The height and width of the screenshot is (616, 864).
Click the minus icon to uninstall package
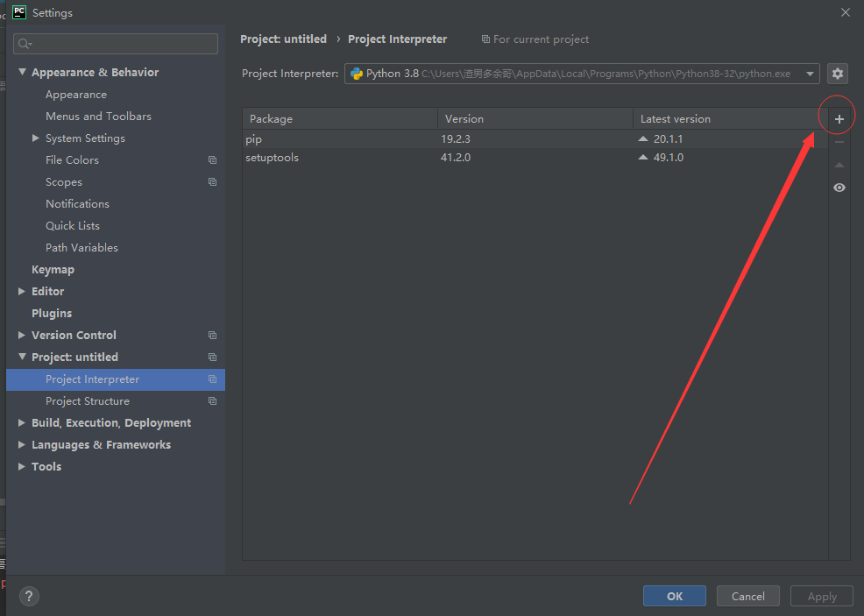[839, 142]
